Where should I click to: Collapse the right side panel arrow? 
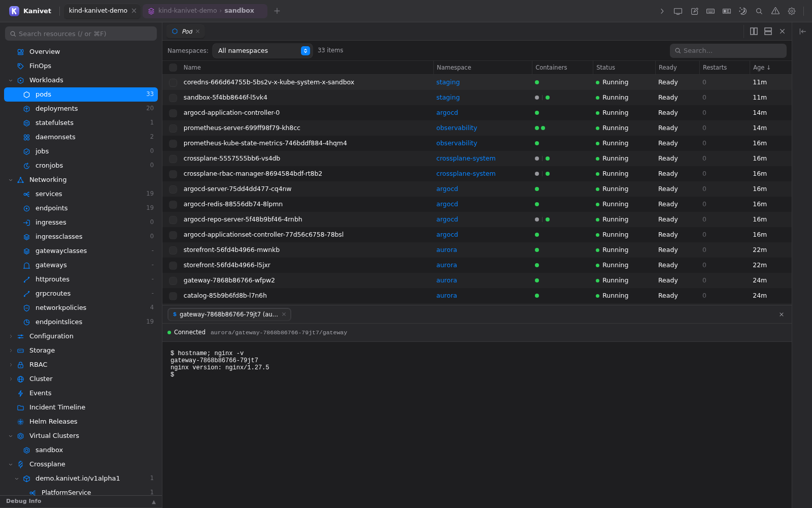pyautogui.click(x=802, y=31)
